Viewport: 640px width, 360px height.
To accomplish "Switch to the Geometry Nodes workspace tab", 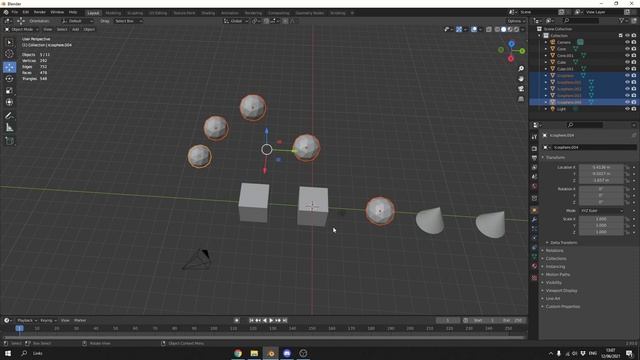I will (x=310, y=13).
